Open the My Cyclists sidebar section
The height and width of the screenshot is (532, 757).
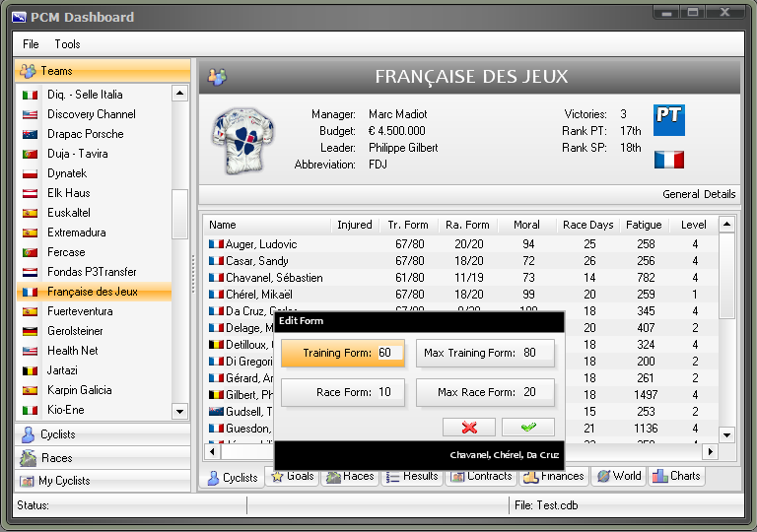coord(103,481)
